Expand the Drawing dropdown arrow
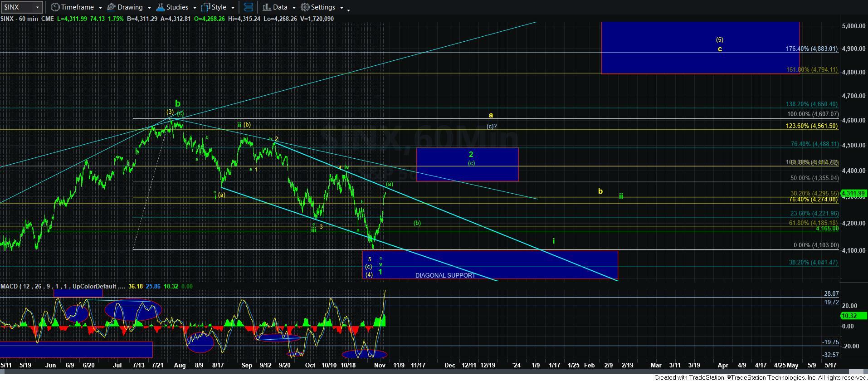Viewport: 868px width, 381px height. click(x=149, y=8)
